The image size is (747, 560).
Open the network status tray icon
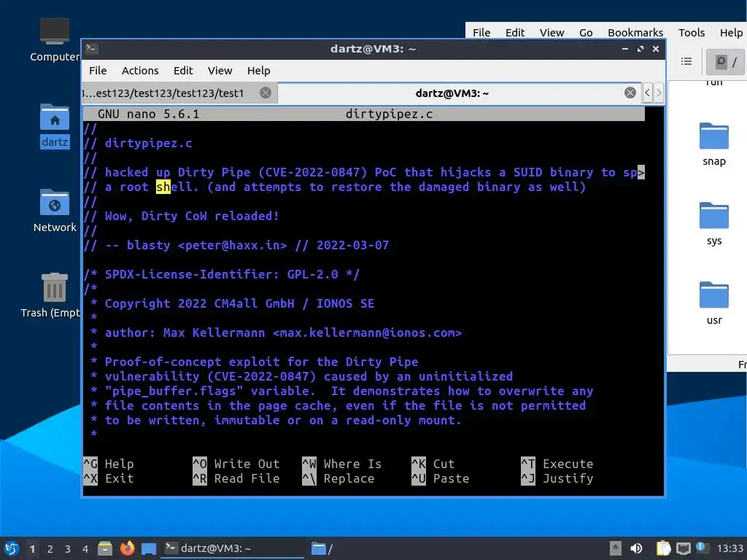[683, 548]
